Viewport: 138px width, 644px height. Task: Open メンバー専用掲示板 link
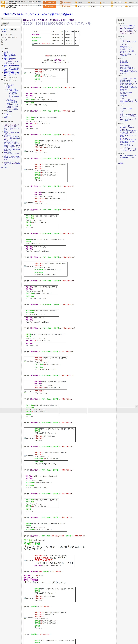click(12, 102)
